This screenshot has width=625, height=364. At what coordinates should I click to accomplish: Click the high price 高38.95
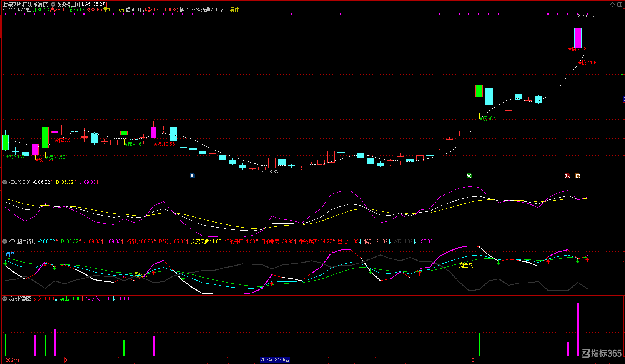tap(58, 10)
